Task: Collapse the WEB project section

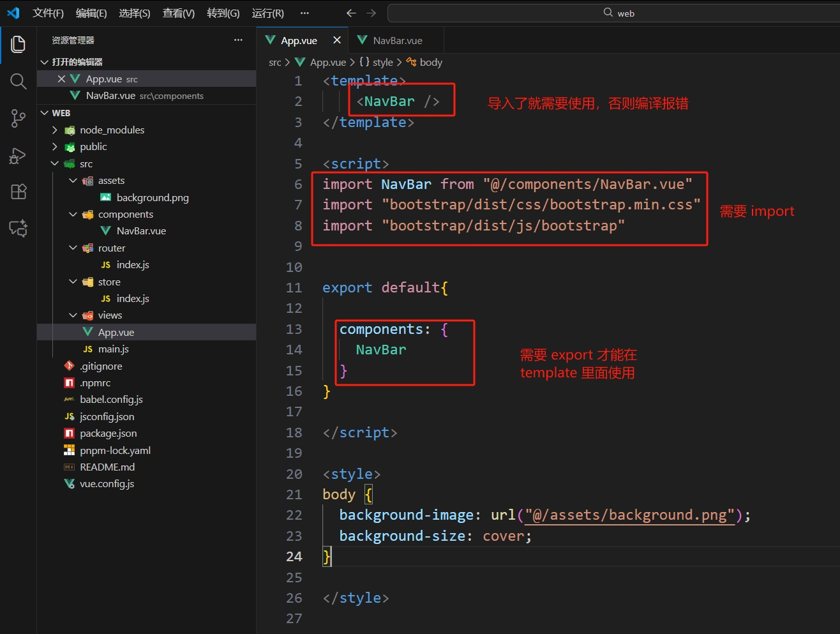Action: click(45, 113)
